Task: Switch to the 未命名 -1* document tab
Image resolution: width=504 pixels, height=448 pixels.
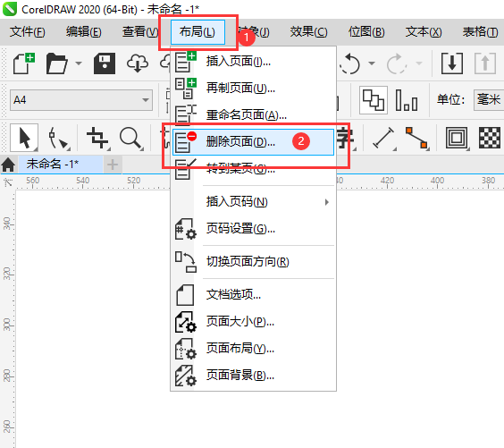Action: point(61,164)
